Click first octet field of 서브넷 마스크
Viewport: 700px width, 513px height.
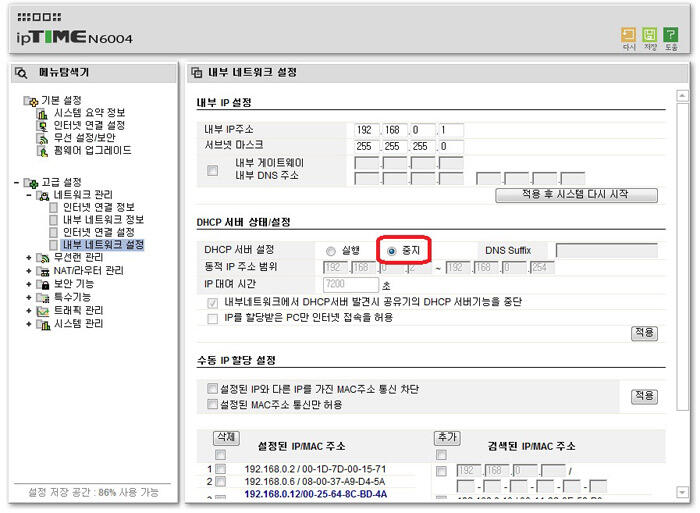(x=367, y=146)
